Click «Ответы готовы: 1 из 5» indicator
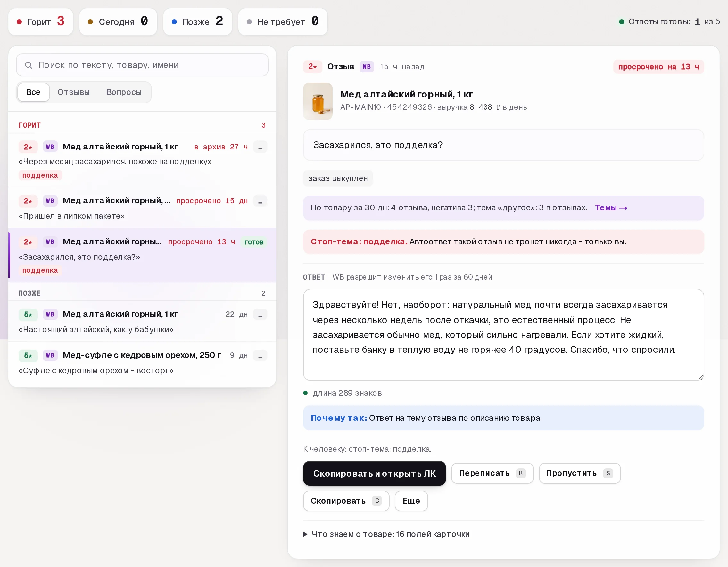This screenshot has height=567, width=728. pyautogui.click(x=669, y=22)
